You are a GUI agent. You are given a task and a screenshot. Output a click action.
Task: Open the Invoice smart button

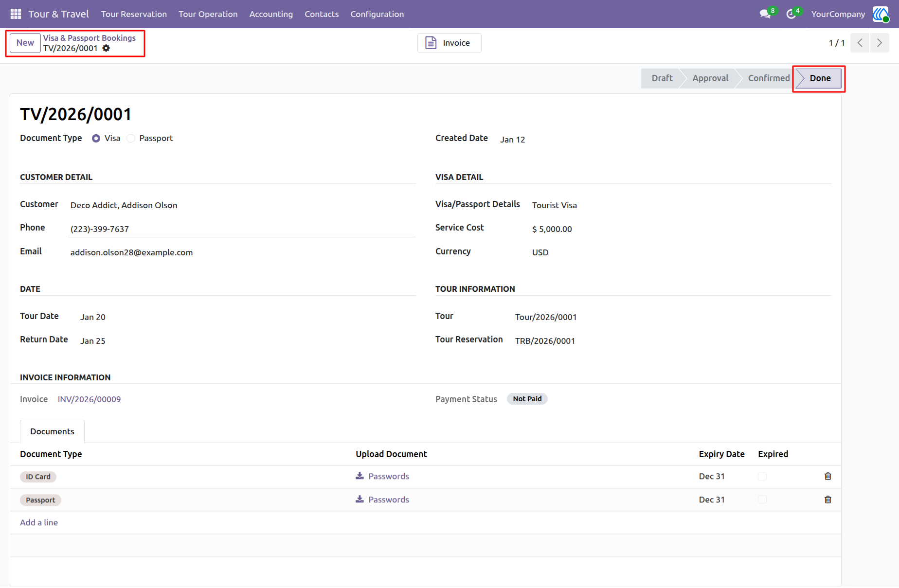coord(449,43)
